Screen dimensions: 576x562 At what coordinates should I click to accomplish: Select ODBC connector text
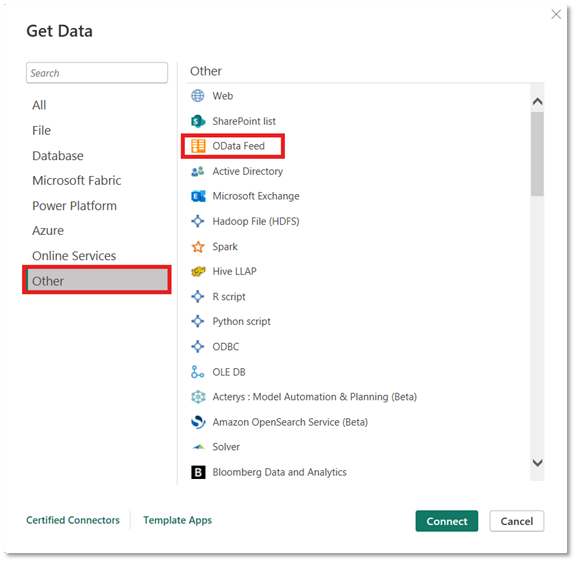click(226, 347)
